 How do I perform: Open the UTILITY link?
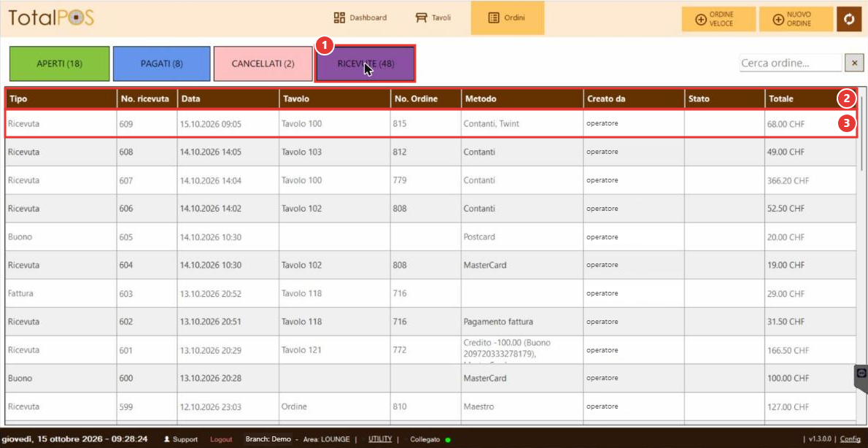tap(380, 439)
